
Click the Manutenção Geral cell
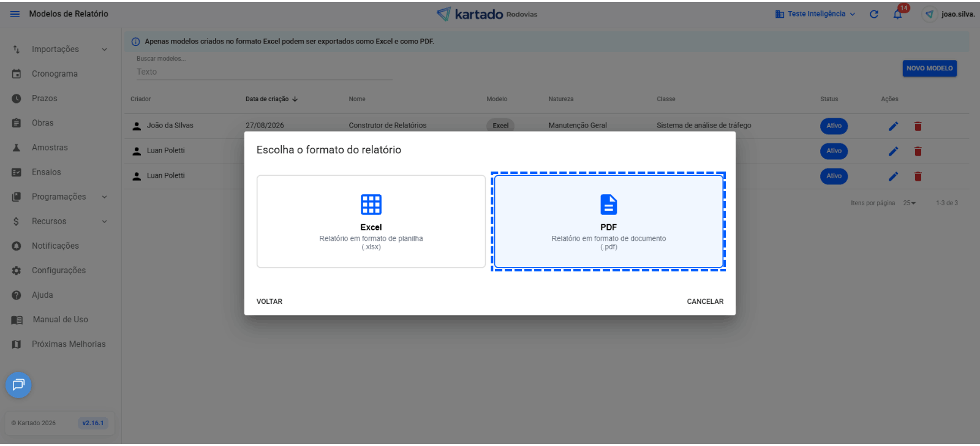[x=578, y=126]
